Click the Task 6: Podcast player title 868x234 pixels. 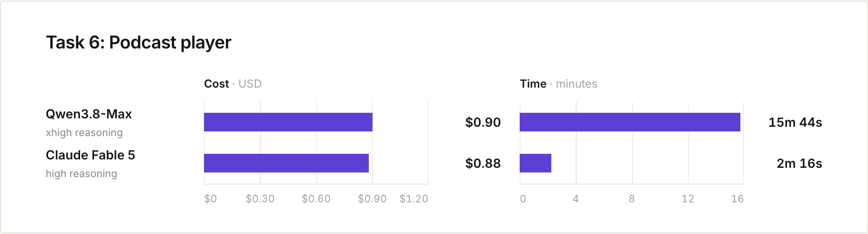point(138,42)
